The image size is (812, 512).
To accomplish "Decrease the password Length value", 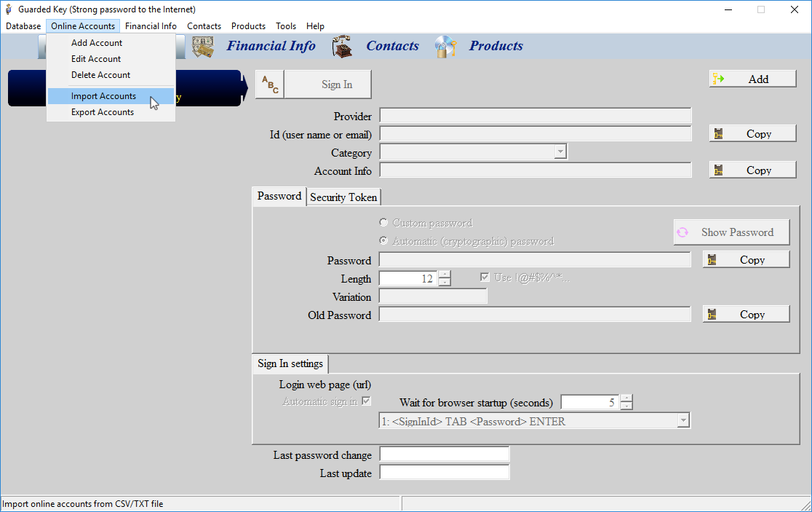I will [x=445, y=283].
